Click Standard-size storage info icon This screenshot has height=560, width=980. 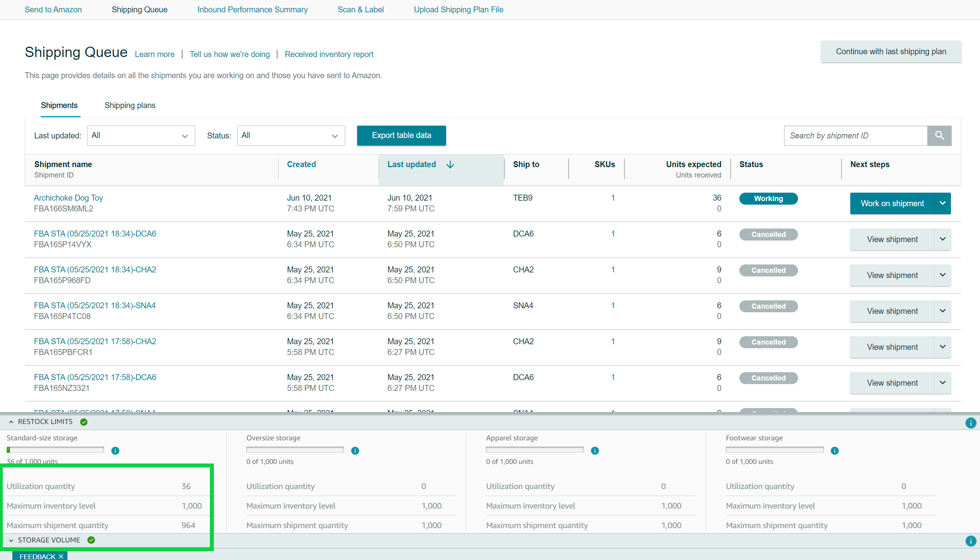115,451
